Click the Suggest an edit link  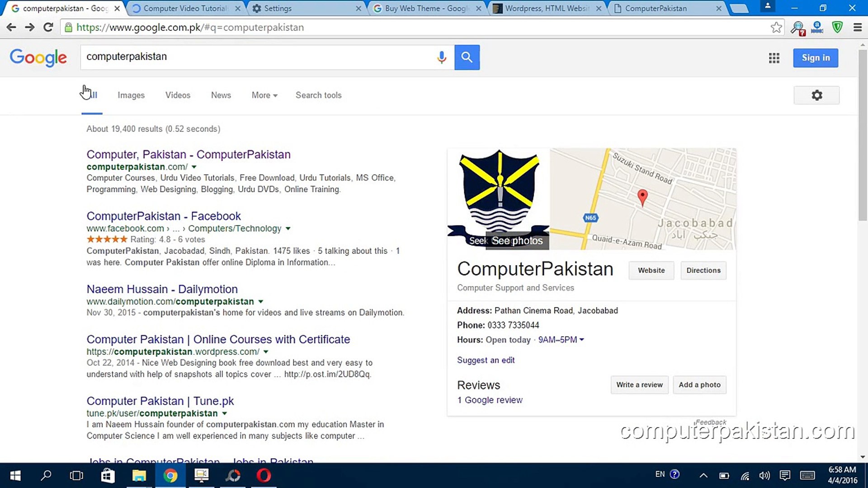[x=486, y=360]
